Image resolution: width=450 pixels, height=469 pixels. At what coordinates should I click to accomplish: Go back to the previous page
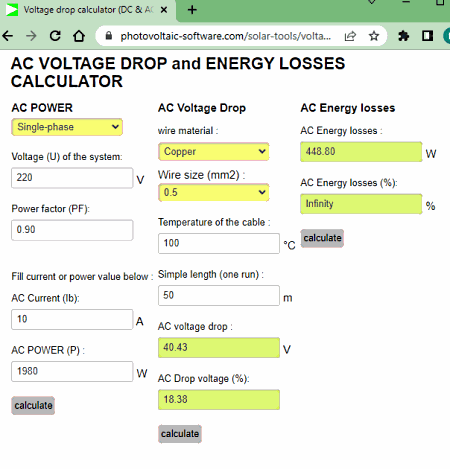tap(8, 36)
